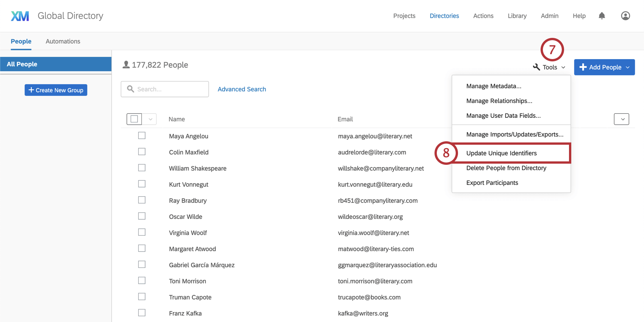The height and width of the screenshot is (322, 644).
Task: Check the box for Maya Angelou
Action: coord(142,136)
